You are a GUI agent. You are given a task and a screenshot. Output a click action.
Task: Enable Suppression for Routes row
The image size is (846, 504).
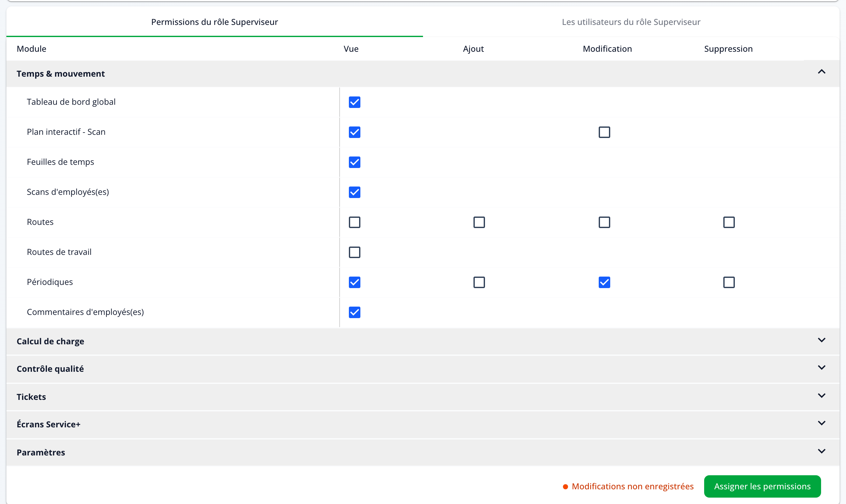coord(729,222)
